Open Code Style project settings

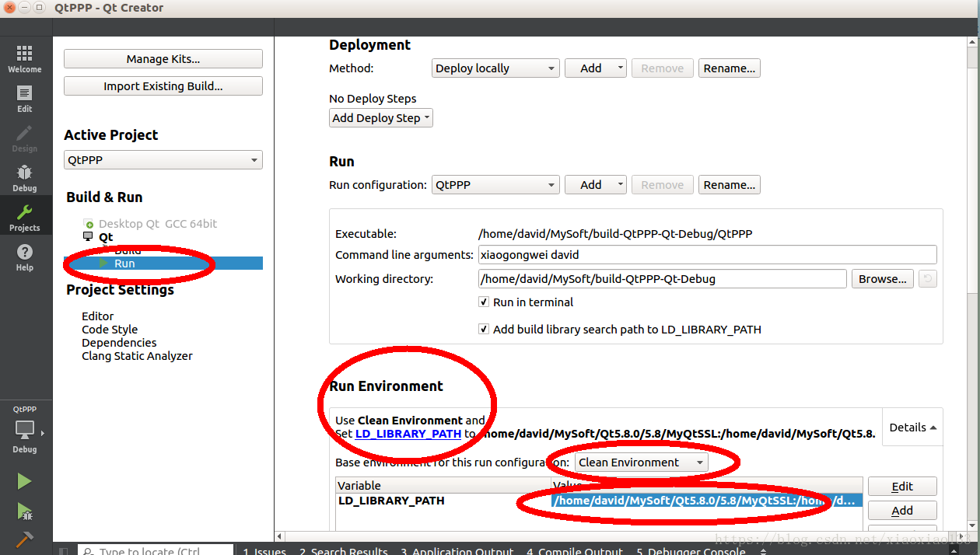pos(110,330)
